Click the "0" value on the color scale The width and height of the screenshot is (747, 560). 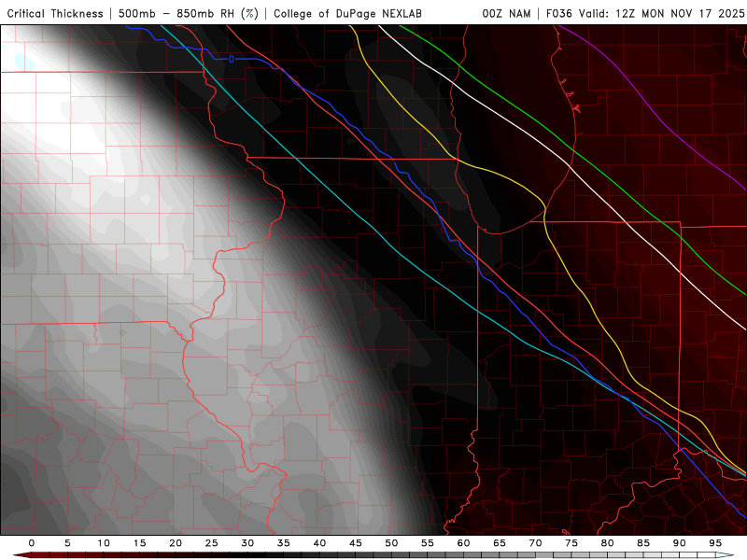32,543
